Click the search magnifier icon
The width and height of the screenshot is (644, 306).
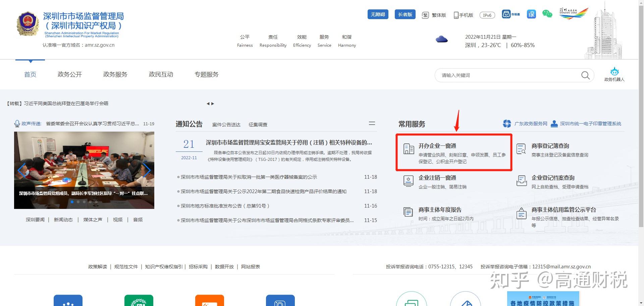(585, 75)
